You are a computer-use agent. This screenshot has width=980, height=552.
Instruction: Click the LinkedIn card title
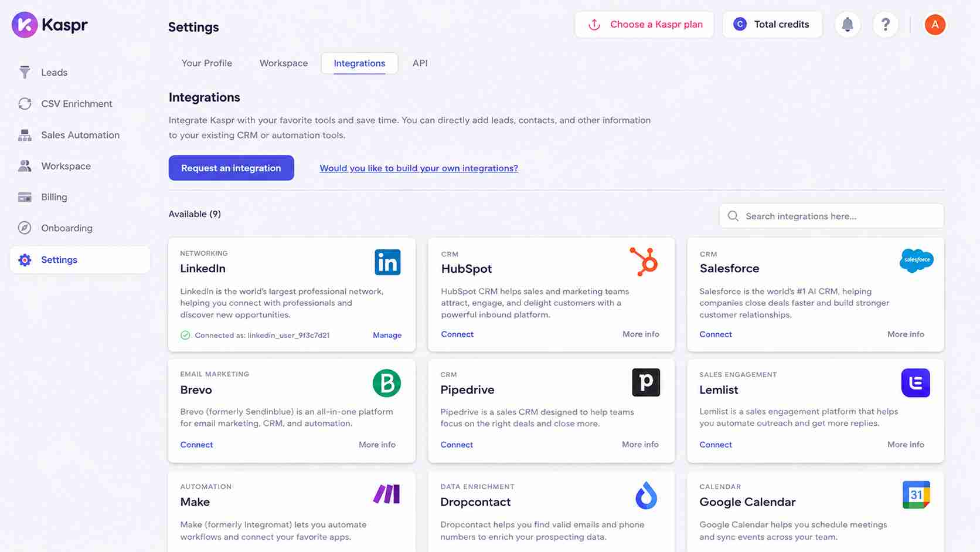pyautogui.click(x=203, y=269)
